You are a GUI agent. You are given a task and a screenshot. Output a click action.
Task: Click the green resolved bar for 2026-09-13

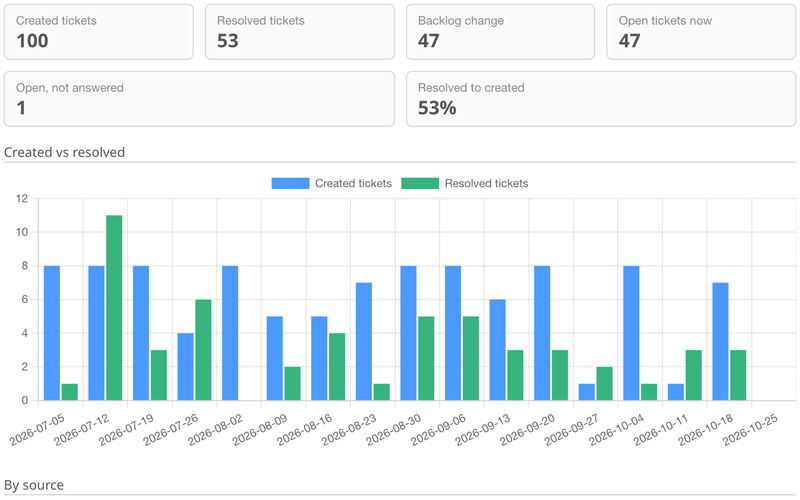point(515,375)
